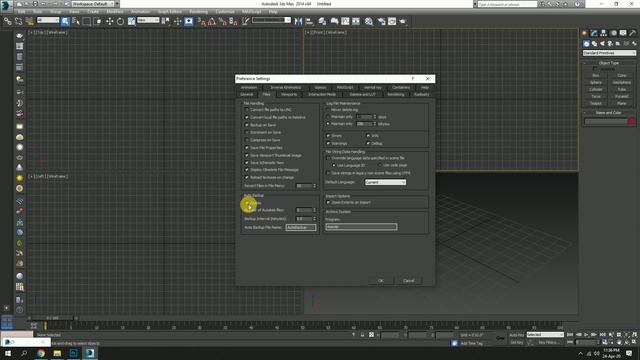Select the Shapes category icon
Viewport: 640px width, 360px height.
point(594,43)
